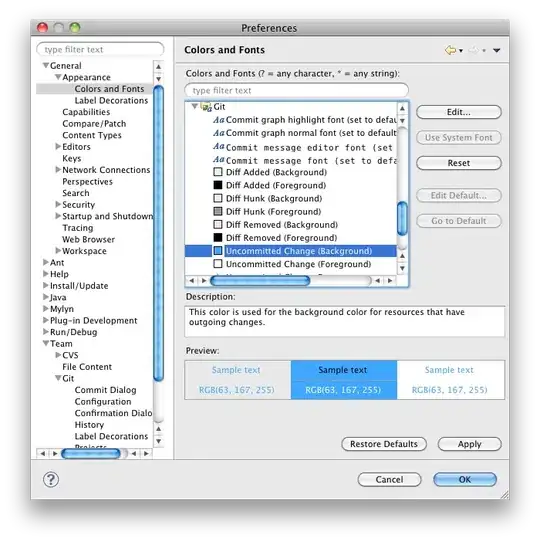Expand the Network Connections node
This screenshot has width=540, height=542.
[x=58, y=170]
